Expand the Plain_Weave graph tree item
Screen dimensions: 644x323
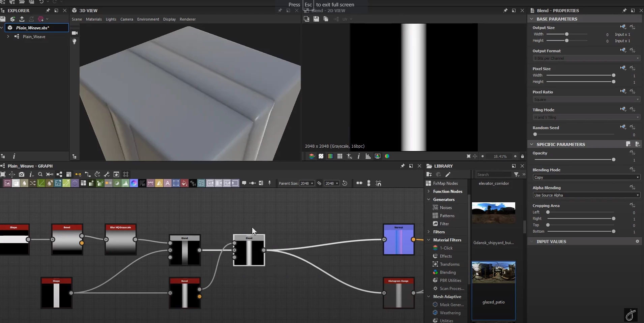pyautogui.click(x=8, y=36)
